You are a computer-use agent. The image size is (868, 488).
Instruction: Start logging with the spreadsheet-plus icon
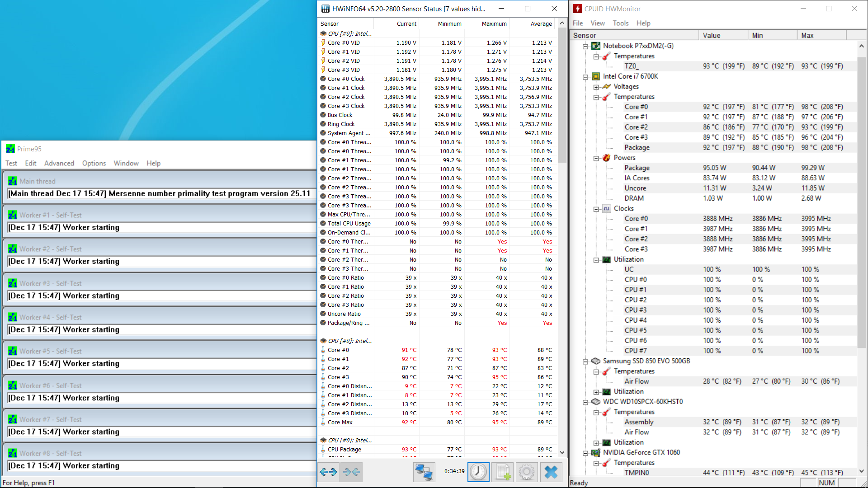[x=503, y=472]
